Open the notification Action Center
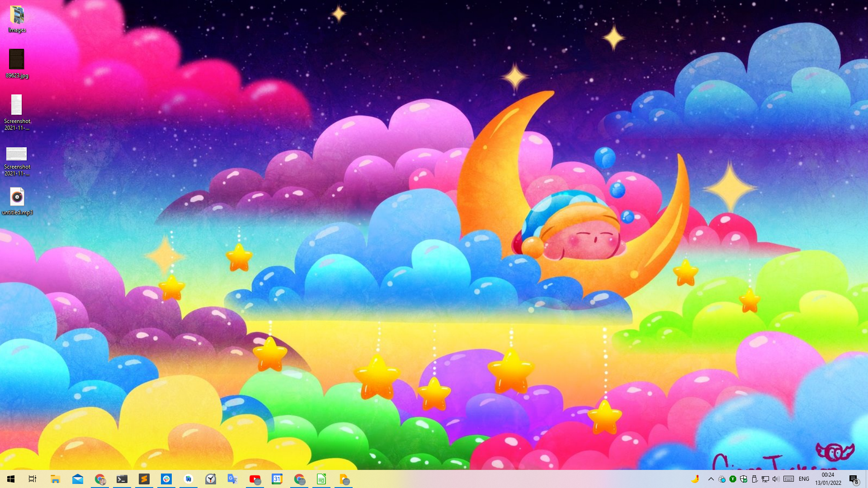This screenshot has width=868, height=488. [854, 479]
